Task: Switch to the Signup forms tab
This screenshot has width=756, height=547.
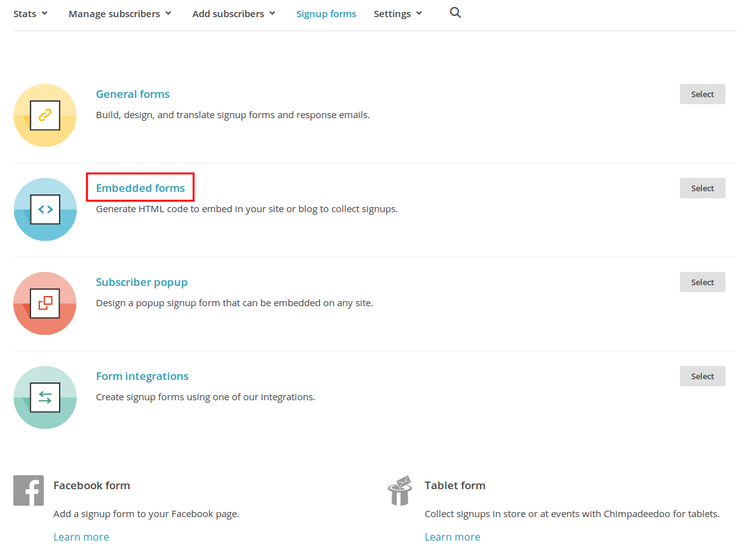Action: pos(326,13)
